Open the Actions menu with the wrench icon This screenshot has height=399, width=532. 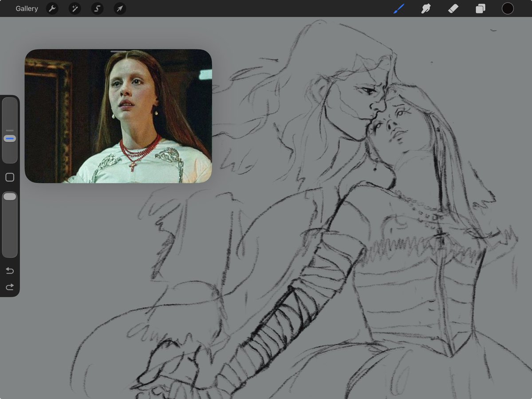coord(52,8)
